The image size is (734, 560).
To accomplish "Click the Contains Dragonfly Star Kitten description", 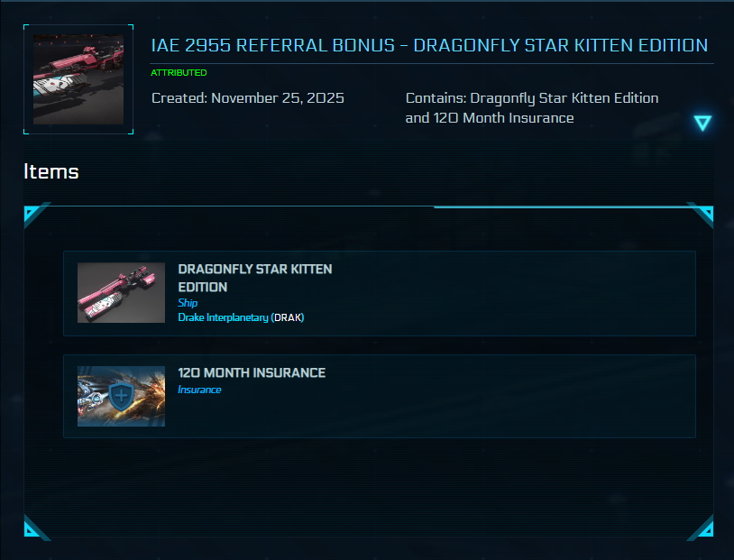I will pos(532,107).
